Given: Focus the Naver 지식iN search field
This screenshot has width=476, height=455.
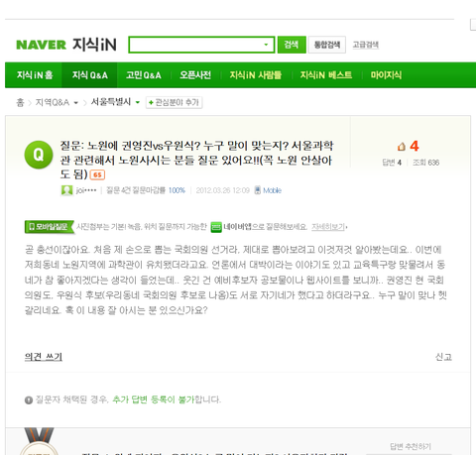Looking at the screenshot, I should tap(196, 45).
